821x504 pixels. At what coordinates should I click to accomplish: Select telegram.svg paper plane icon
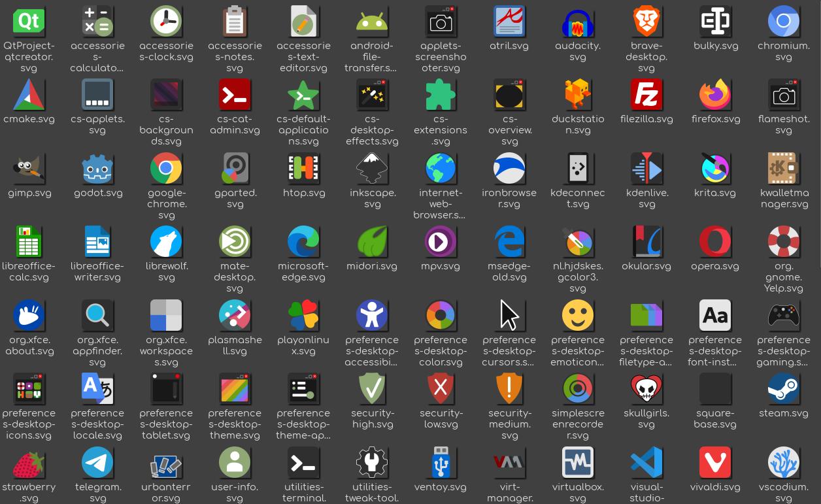(x=97, y=463)
